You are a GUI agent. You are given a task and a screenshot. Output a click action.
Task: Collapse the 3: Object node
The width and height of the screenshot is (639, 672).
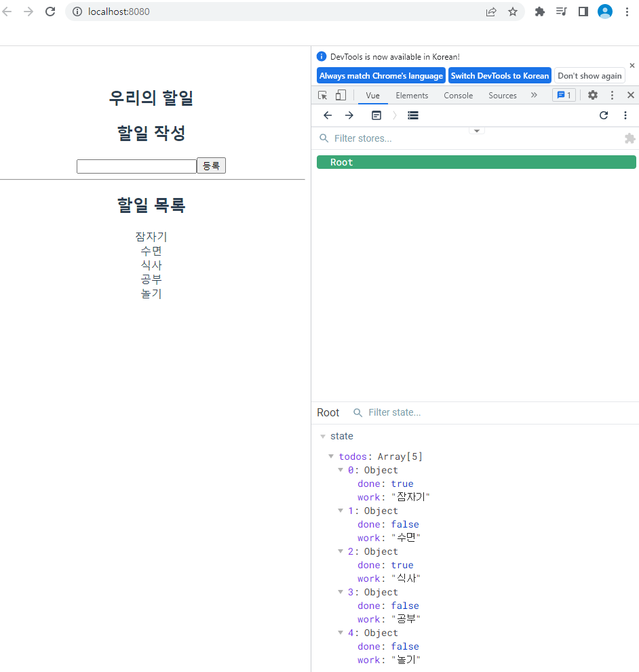tap(341, 592)
